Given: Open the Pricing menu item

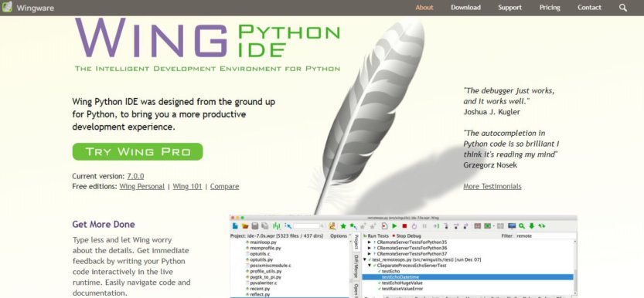Looking at the screenshot, I should (x=550, y=8).
